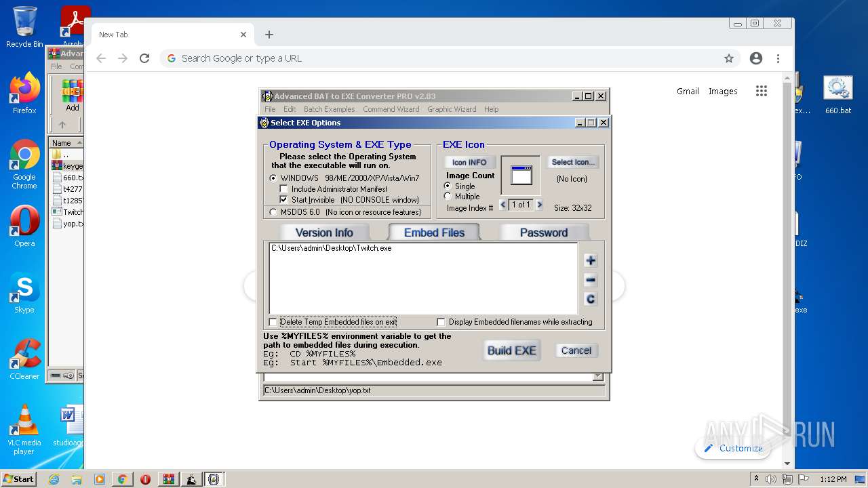
Task: Switch to the Password tab
Action: point(544,232)
